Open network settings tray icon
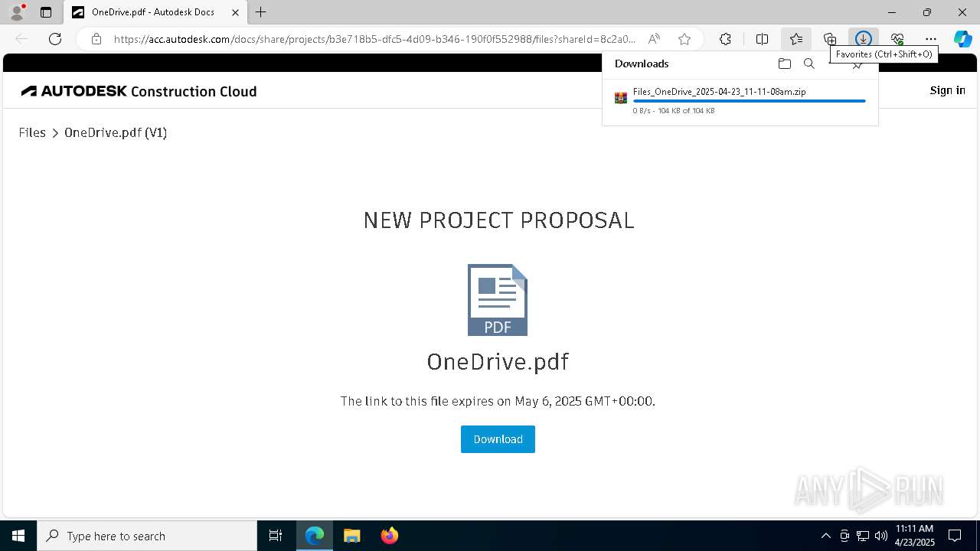 click(863, 536)
